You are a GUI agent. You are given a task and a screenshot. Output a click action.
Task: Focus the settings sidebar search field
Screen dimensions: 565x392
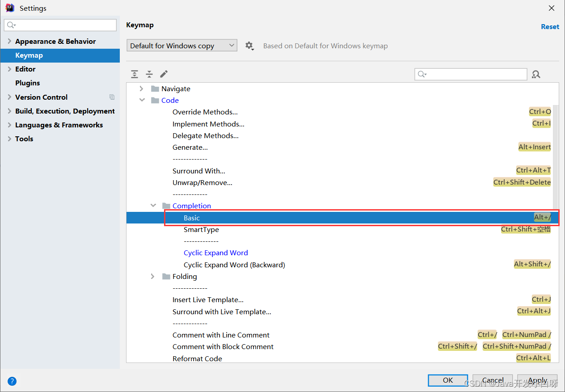pyautogui.click(x=60, y=25)
